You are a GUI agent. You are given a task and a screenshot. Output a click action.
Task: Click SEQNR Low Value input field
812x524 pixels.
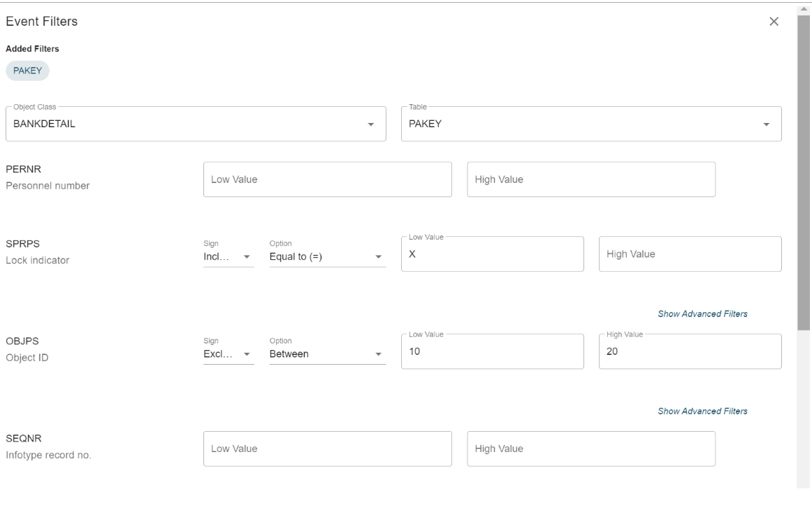pyautogui.click(x=327, y=449)
